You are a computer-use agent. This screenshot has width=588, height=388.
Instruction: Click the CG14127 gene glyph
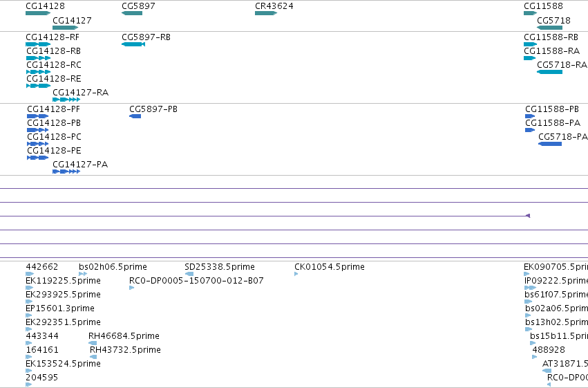coord(65,28)
